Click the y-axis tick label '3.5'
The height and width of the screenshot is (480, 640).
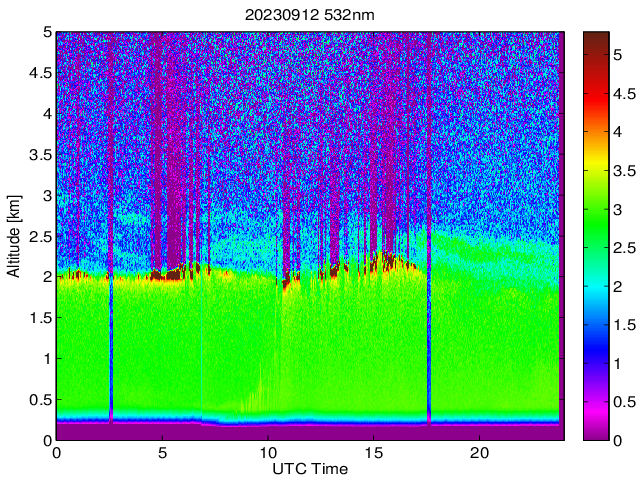click(x=41, y=155)
